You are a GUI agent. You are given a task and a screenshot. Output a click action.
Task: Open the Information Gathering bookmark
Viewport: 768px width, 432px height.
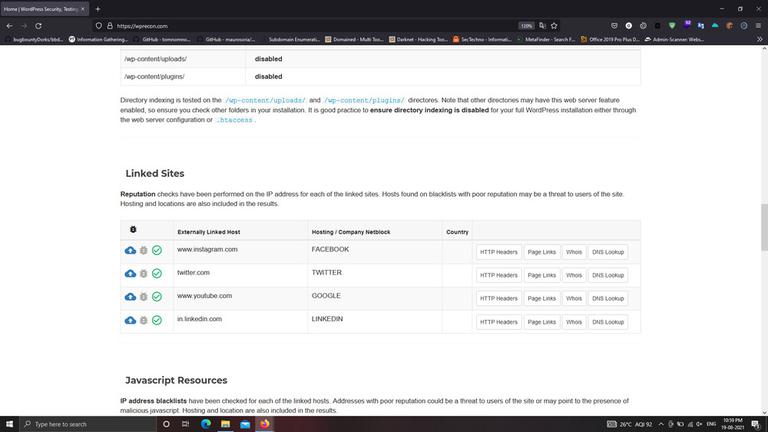[98, 39]
